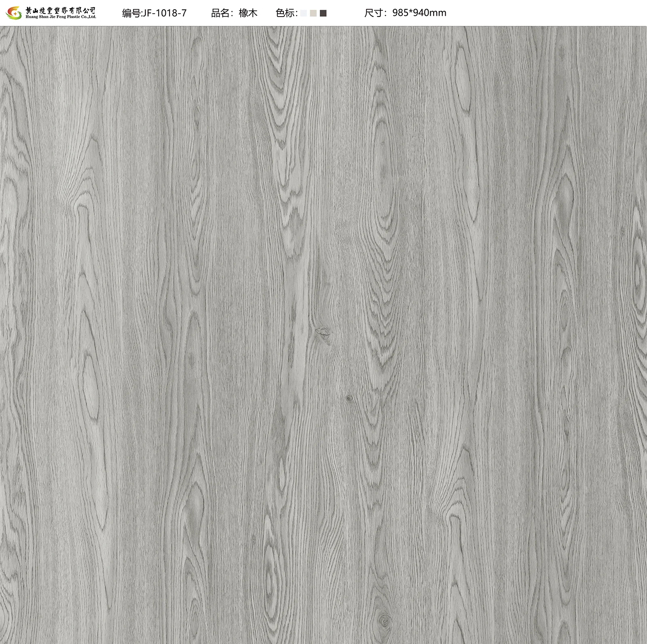Click the Jie Feng company logo icon
This screenshot has width=647, height=644.
(14, 13)
